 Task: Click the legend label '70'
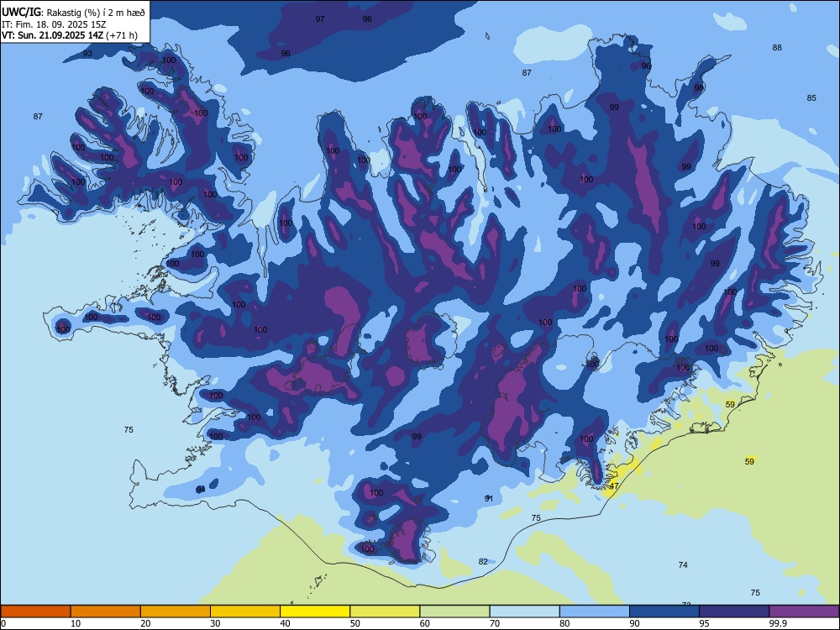[495, 623]
